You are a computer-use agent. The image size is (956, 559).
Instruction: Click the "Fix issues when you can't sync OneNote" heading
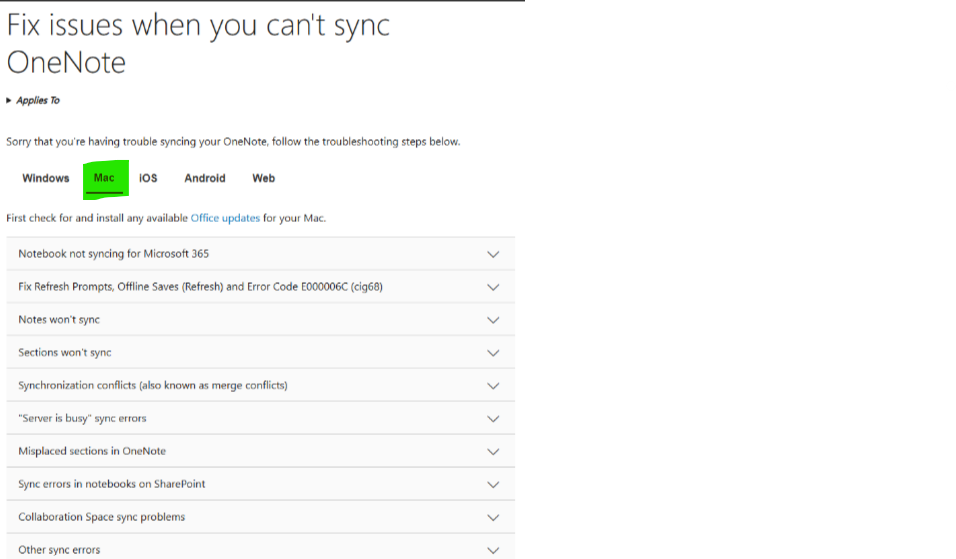tap(198, 44)
